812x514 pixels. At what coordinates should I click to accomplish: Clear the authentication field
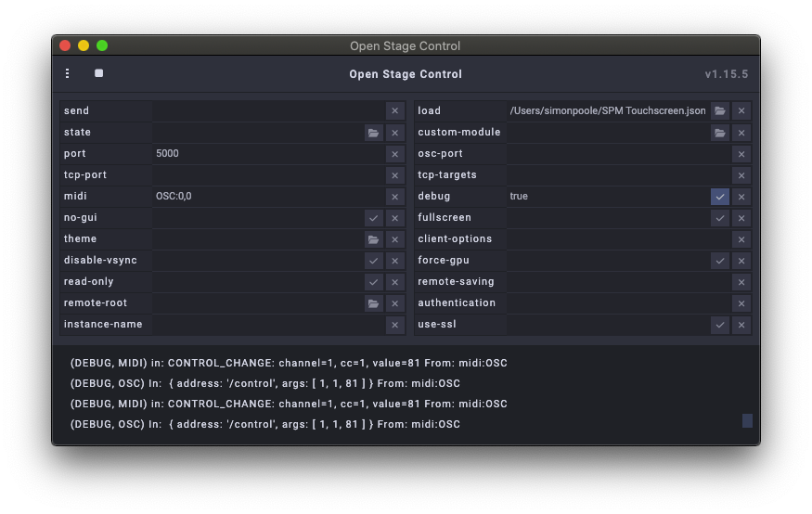coord(741,303)
